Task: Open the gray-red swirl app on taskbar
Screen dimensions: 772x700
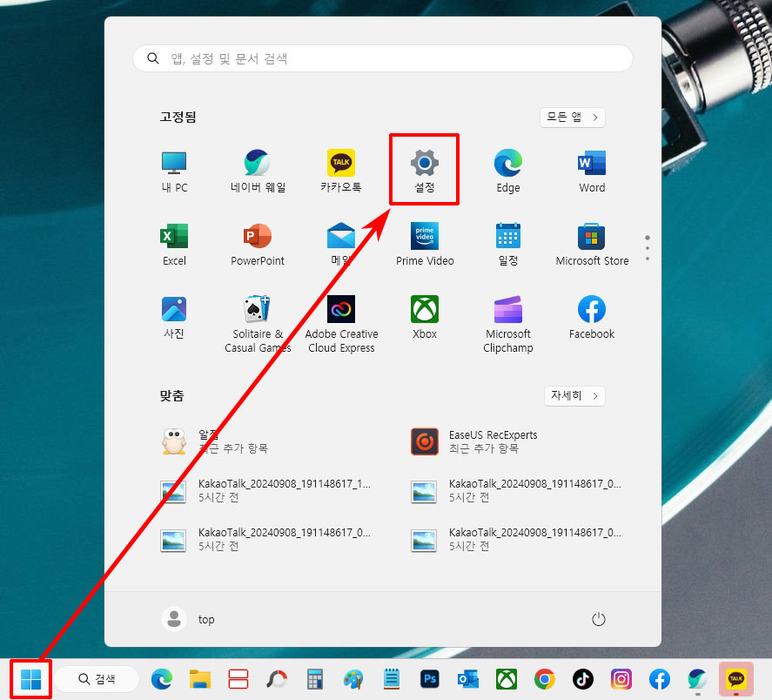Action: pos(277,680)
